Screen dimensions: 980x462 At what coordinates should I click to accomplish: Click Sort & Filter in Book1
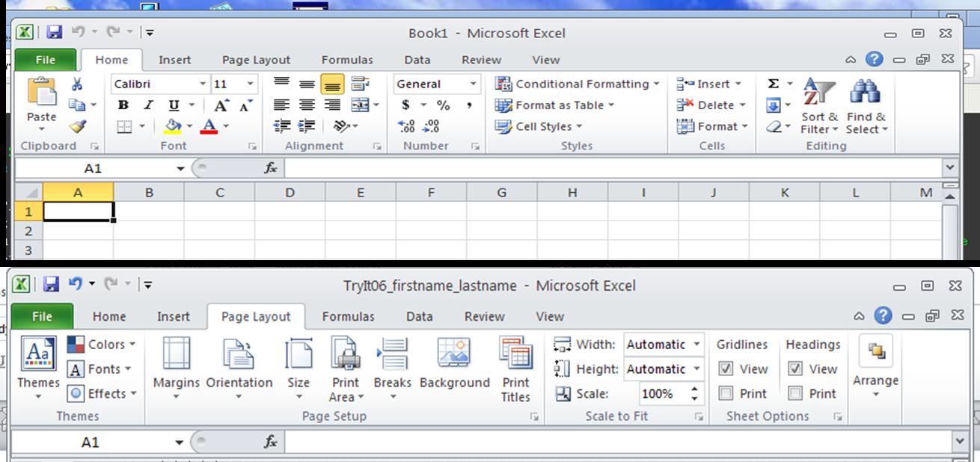click(x=819, y=106)
